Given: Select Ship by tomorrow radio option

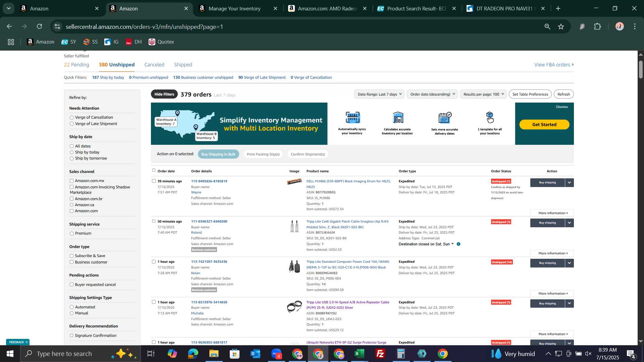Looking at the screenshot, I should coord(71,159).
